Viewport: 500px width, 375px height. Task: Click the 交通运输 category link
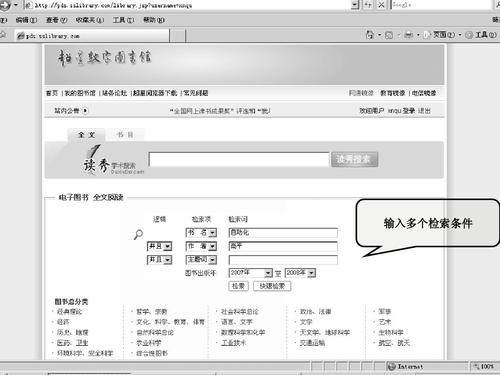(x=312, y=343)
